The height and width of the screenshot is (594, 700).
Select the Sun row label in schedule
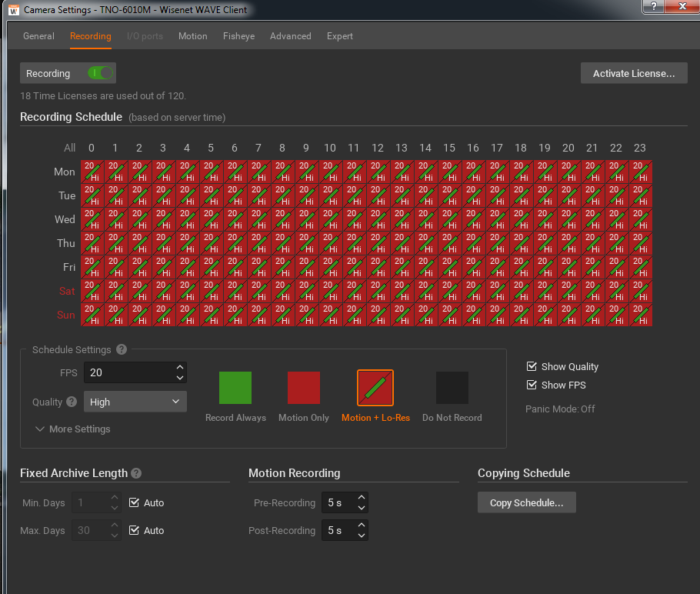tap(66, 315)
